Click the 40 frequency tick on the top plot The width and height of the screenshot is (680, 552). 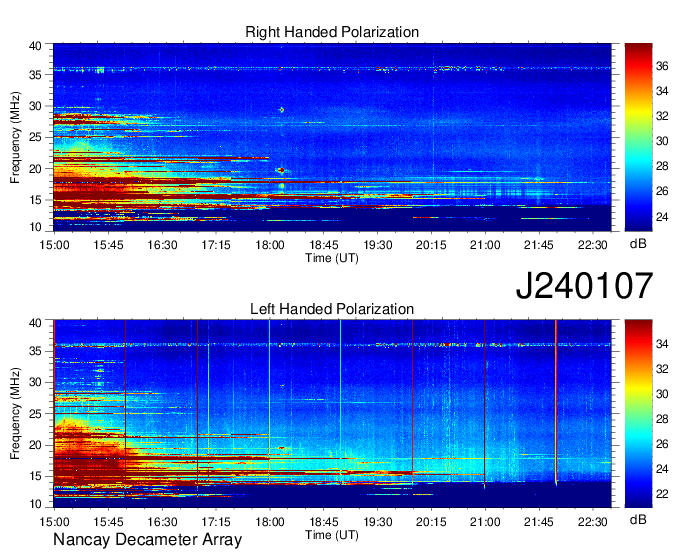click(35, 46)
